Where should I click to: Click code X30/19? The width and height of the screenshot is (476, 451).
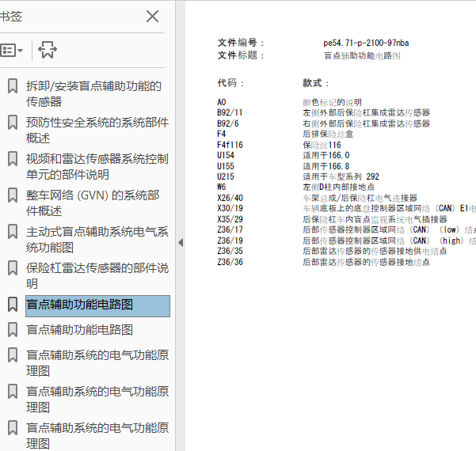pyautogui.click(x=230, y=208)
